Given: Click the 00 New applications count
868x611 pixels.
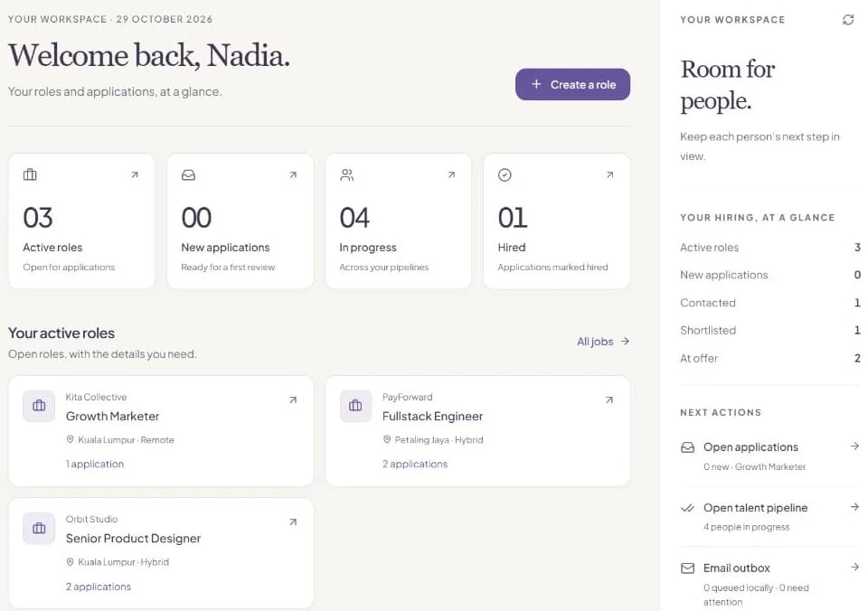Looking at the screenshot, I should [196, 218].
